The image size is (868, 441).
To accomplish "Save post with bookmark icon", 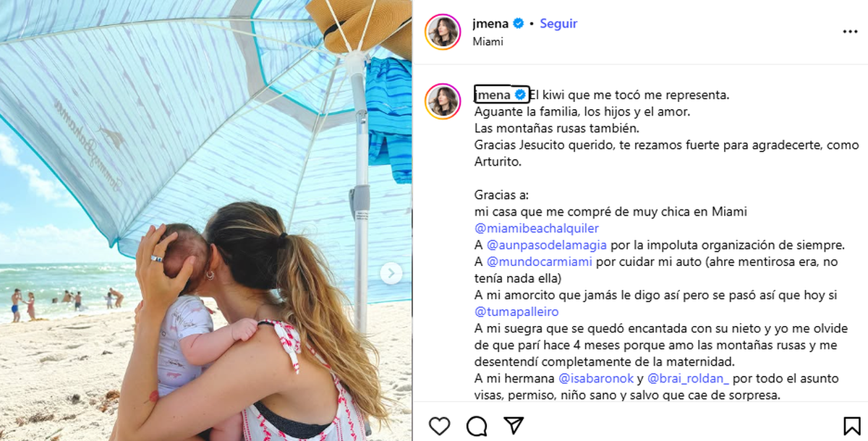I will click(851, 426).
